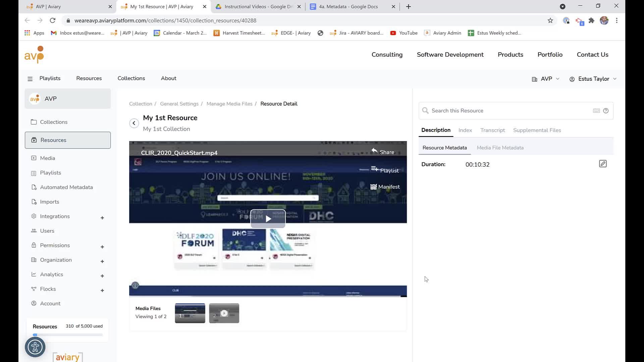The height and width of the screenshot is (362, 644).
Task: Open keyboard icon in resource search
Action: pos(596,111)
